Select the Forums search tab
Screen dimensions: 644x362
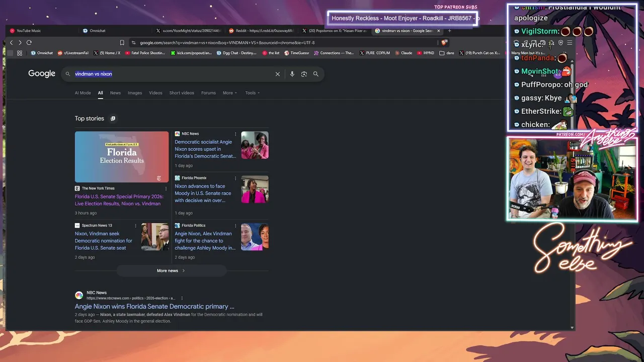[208, 93]
